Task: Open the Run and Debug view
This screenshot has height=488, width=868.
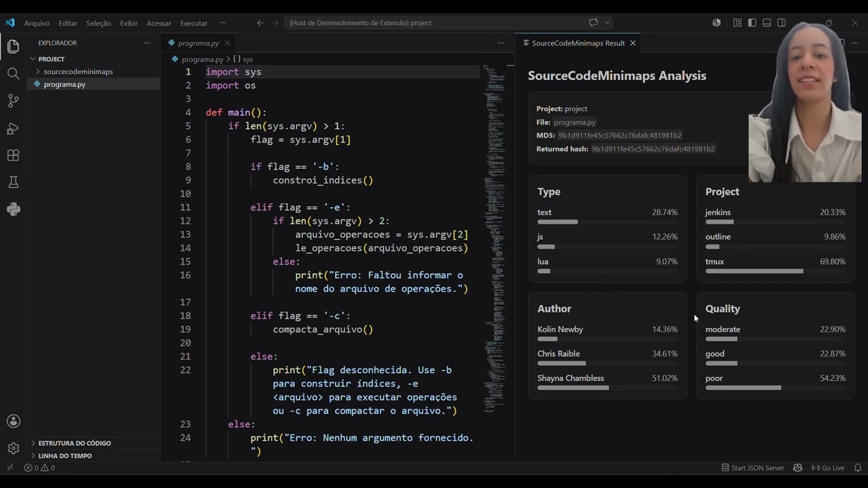Action: tap(13, 128)
